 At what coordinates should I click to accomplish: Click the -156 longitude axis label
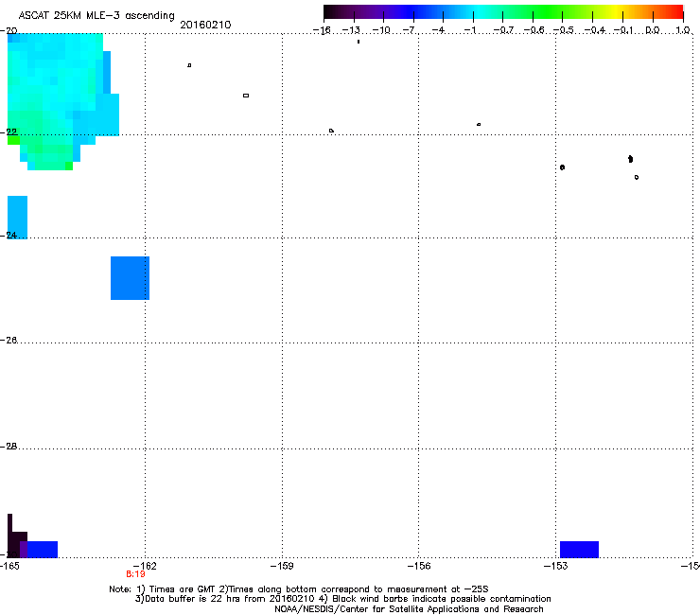coord(419,567)
